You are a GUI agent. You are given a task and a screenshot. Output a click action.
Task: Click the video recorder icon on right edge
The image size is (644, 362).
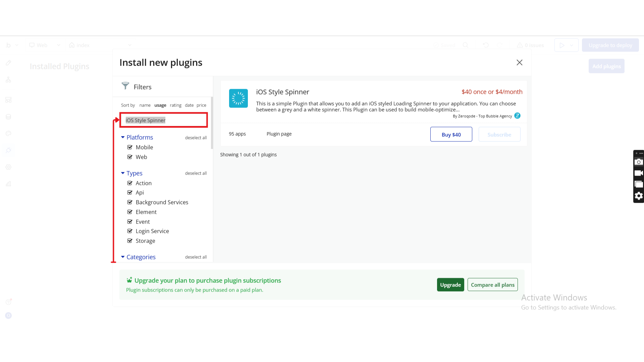(x=639, y=173)
